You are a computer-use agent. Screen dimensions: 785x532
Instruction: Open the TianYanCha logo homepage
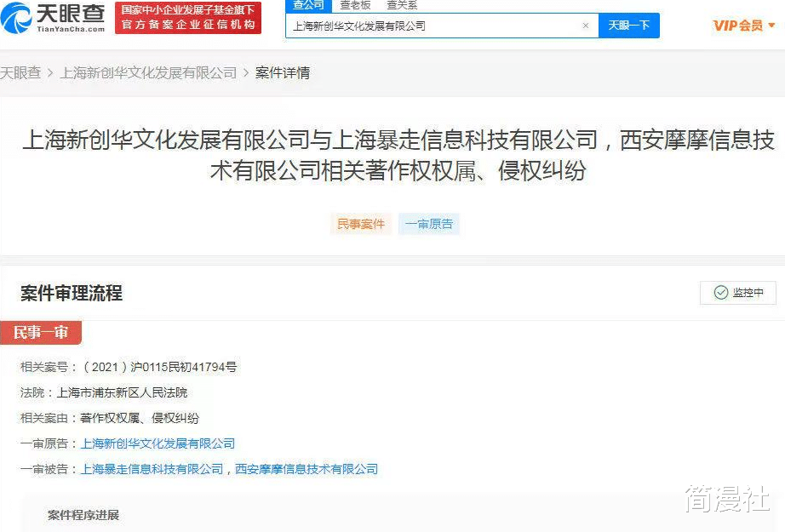(53, 18)
